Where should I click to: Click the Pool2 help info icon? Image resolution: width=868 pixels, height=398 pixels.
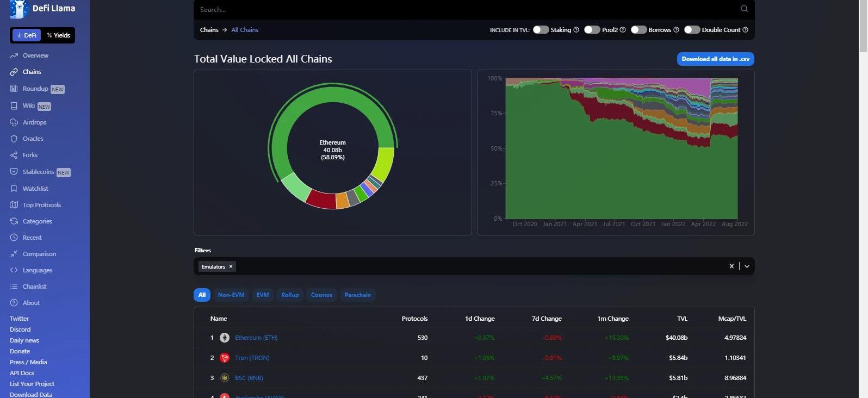coord(623,30)
